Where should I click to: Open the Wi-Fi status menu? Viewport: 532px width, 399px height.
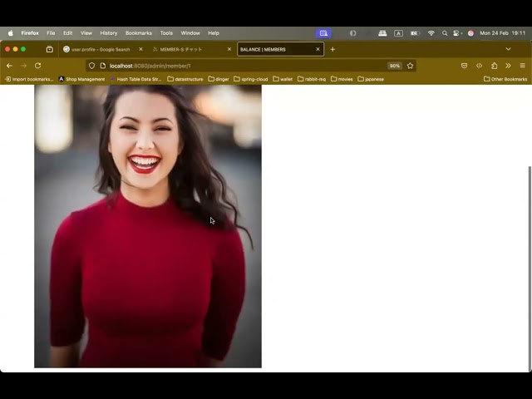(x=431, y=33)
